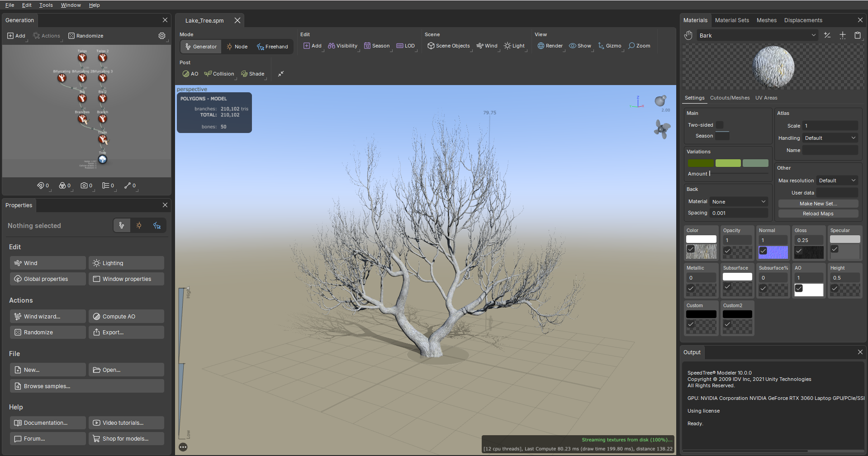868x456 pixels.
Task: Expand the Handling Default dropdown
Action: tap(830, 138)
